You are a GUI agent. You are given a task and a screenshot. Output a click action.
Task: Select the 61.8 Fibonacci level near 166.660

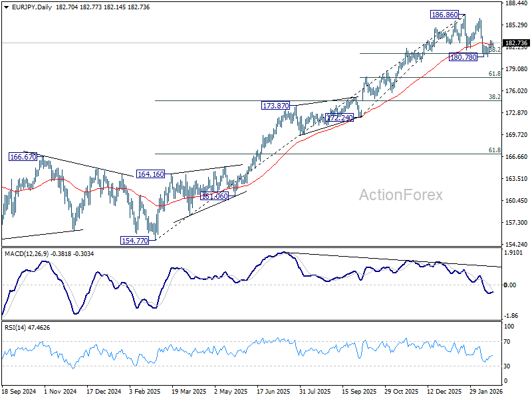pos(495,150)
